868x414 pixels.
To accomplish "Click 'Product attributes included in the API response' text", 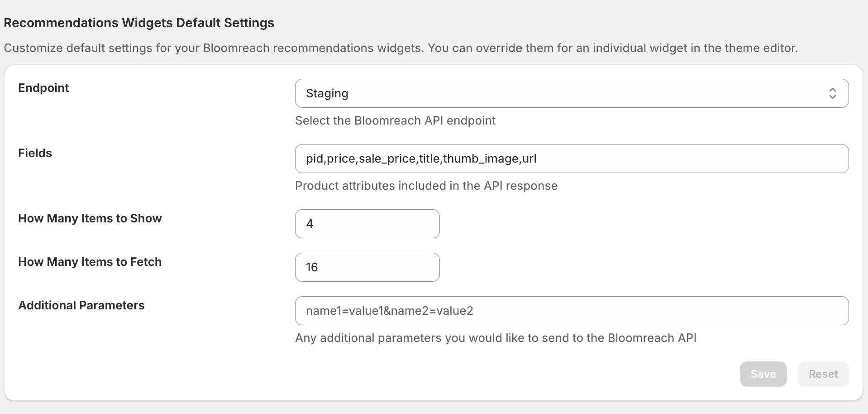I will pyautogui.click(x=426, y=186).
